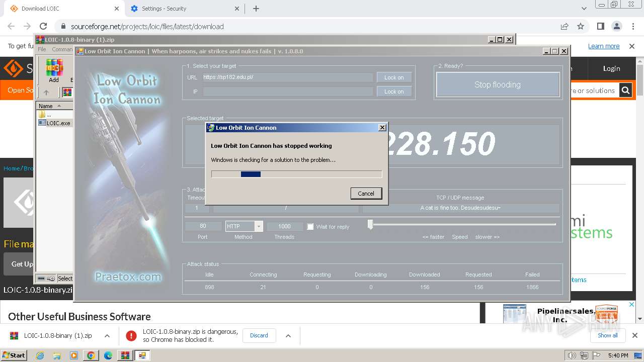Click the Threads field showing 1000
This screenshot has height=362, width=644.
pyautogui.click(x=284, y=226)
